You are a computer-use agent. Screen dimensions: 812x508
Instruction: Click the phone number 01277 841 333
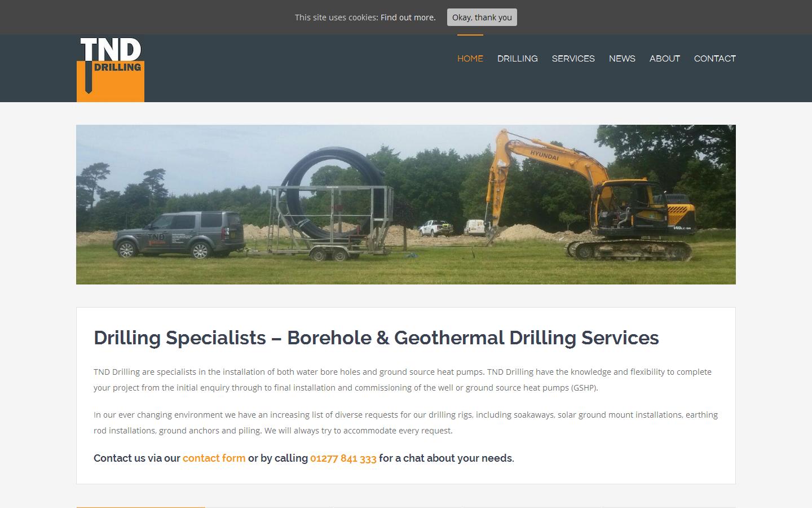[x=343, y=458]
